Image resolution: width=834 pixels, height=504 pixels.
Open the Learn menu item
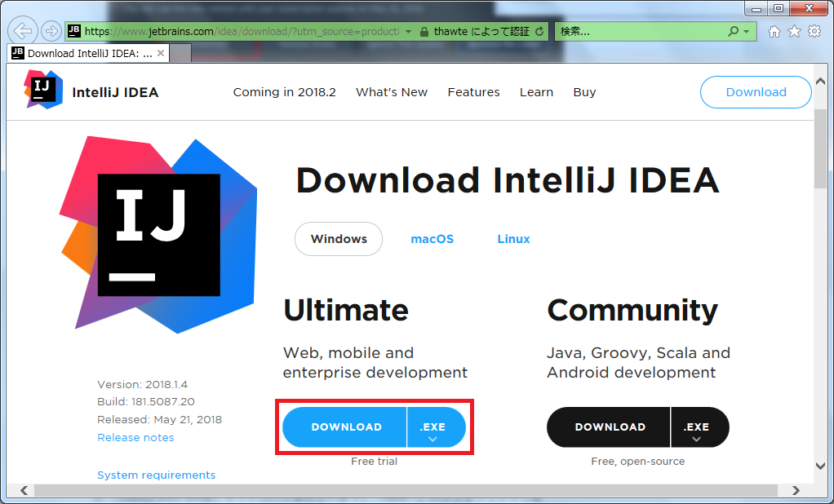[536, 92]
